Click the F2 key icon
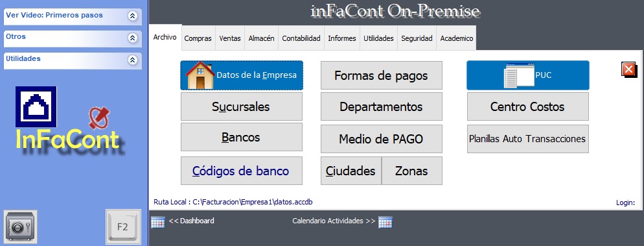Image resolution: width=644 pixels, height=246 pixels. [x=123, y=227]
